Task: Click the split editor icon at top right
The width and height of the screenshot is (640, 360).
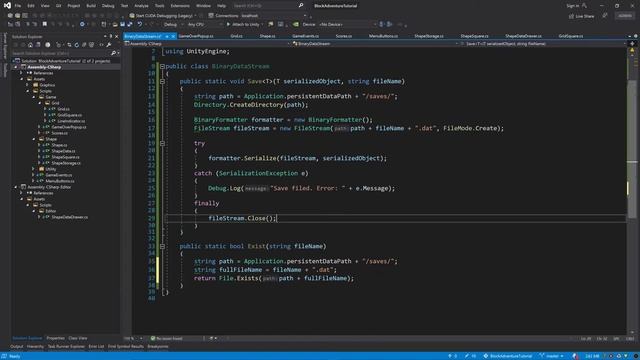Action: [632, 44]
